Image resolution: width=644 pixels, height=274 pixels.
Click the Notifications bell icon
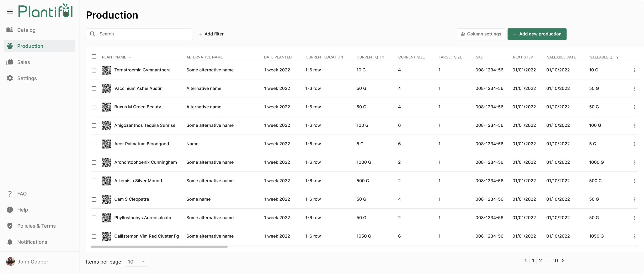tap(10, 242)
